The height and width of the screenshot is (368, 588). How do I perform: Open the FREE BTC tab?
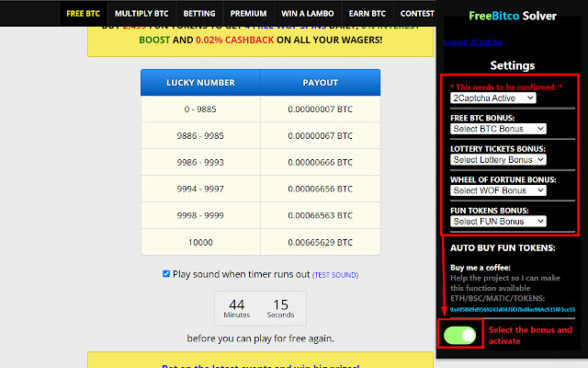click(84, 14)
